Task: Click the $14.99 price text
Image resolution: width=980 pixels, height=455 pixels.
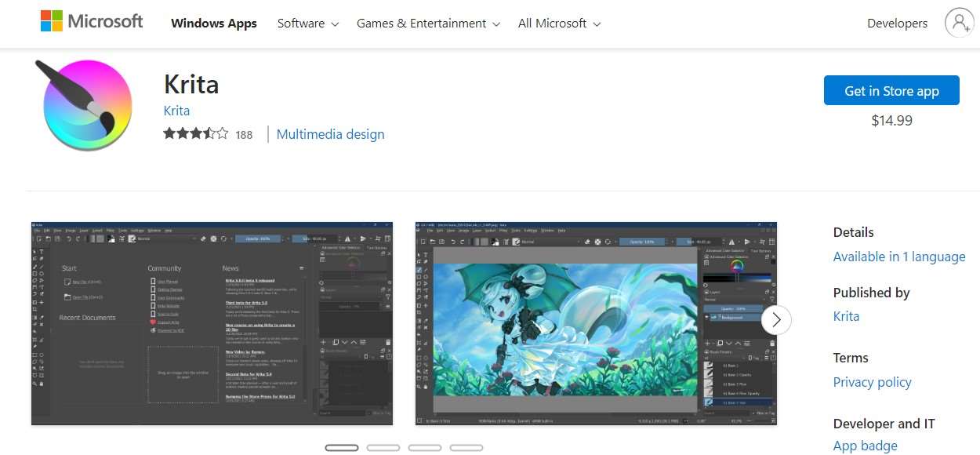Action: point(891,121)
